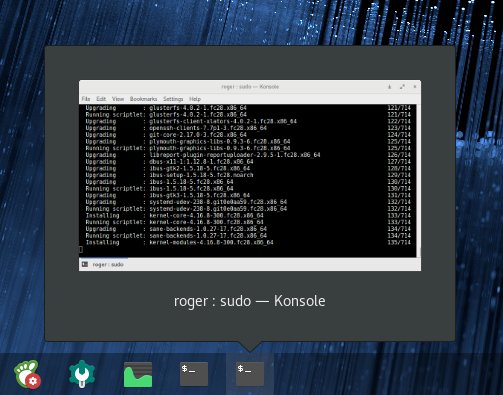Click the Konsole maximize diagonal arrow button
The image size is (503, 395).
click(x=402, y=87)
